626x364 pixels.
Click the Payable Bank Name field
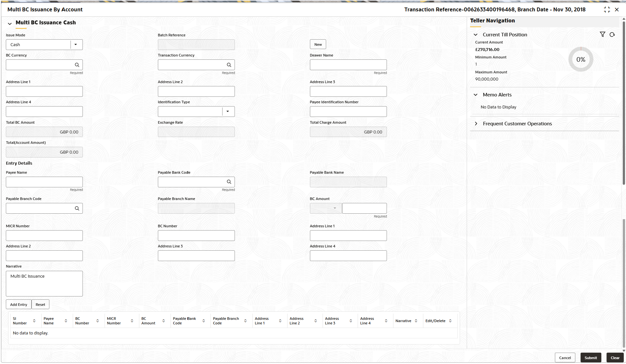click(x=348, y=182)
